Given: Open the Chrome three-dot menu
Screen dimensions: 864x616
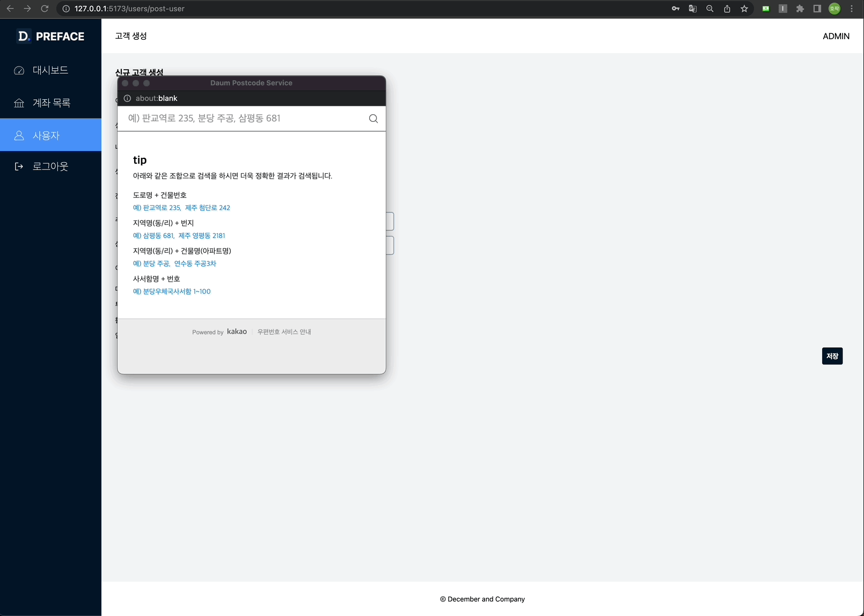Looking at the screenshot, I should pos(852,9).
